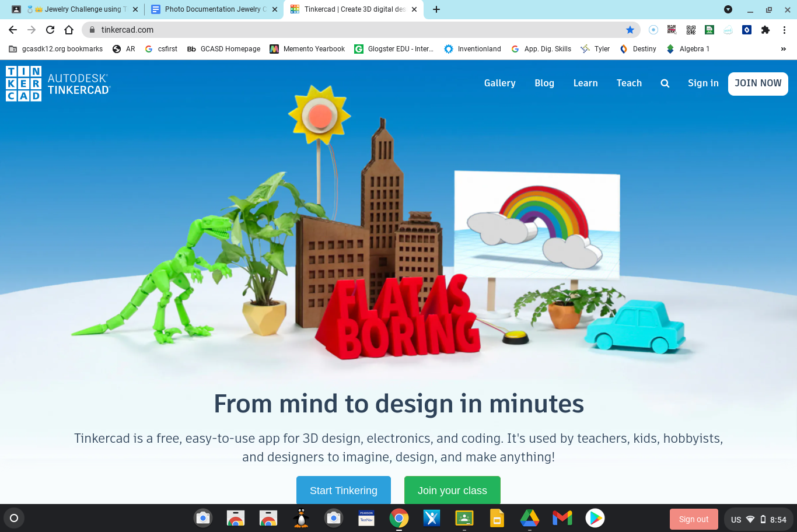This screenshot has width=797, height=532.
Task: Open Blog in Tinkercad navigation
Action: pyautogui.click(x=544, y=83)
